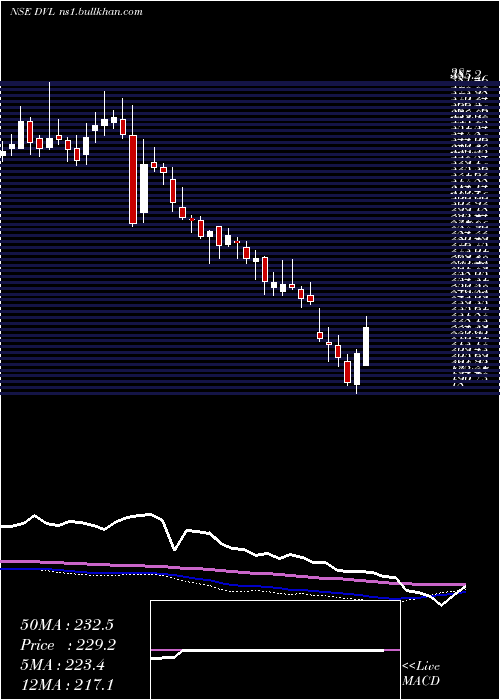
Task: Click the "Price : 229.2" value
Action: tap(68, 646)
